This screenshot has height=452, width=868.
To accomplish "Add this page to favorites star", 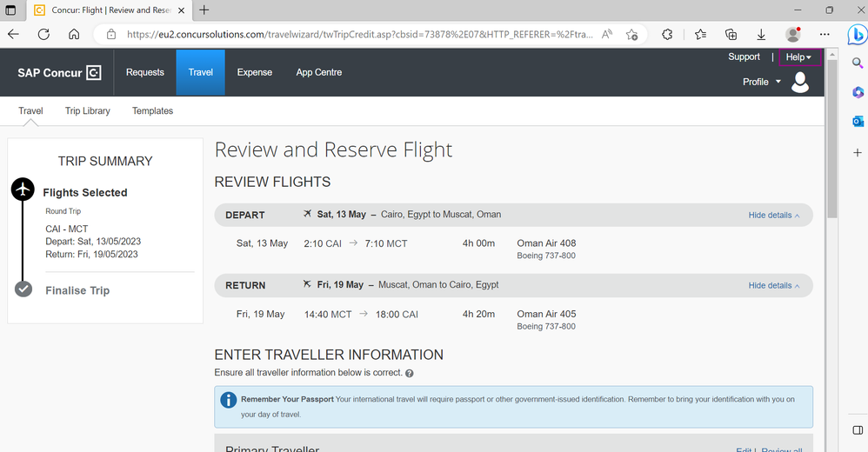I will 631,34.
